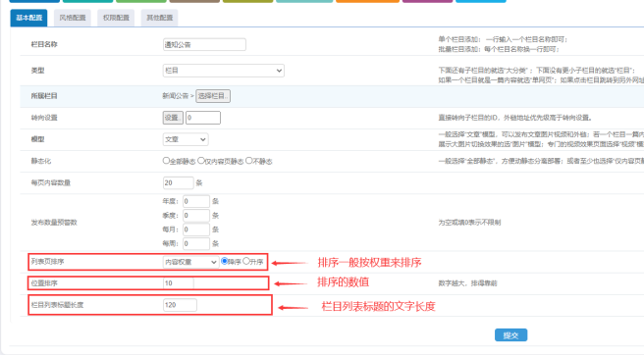Open the 风格配置 tab

(73, 18)
